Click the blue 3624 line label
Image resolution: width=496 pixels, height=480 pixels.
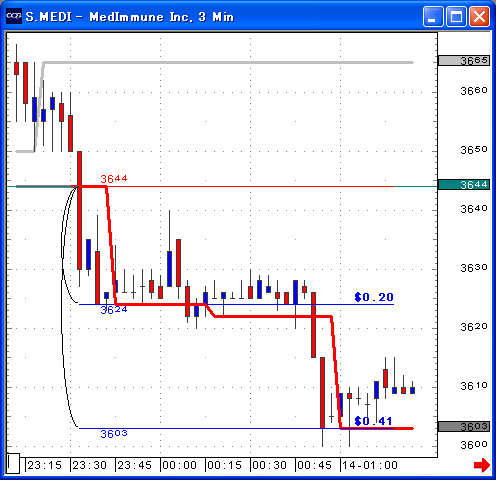pyautogui.click(x=114, y=310)
